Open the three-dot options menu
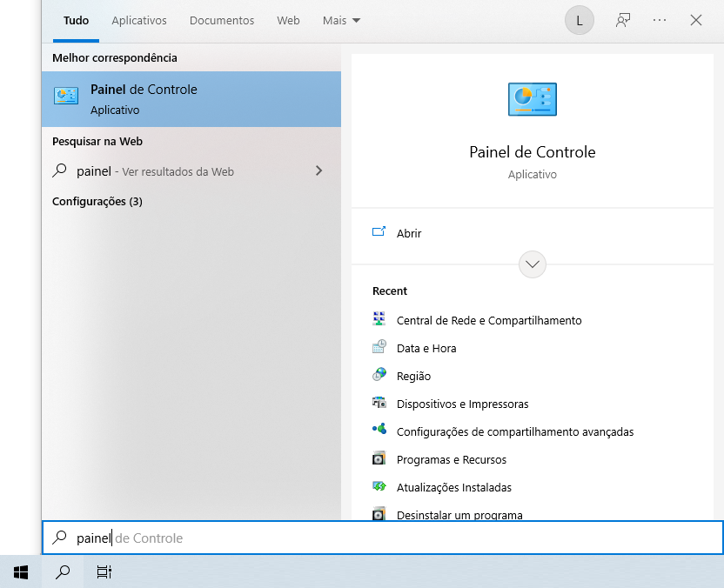Viewport: 724px width, 588px height. tap(660, 20)
